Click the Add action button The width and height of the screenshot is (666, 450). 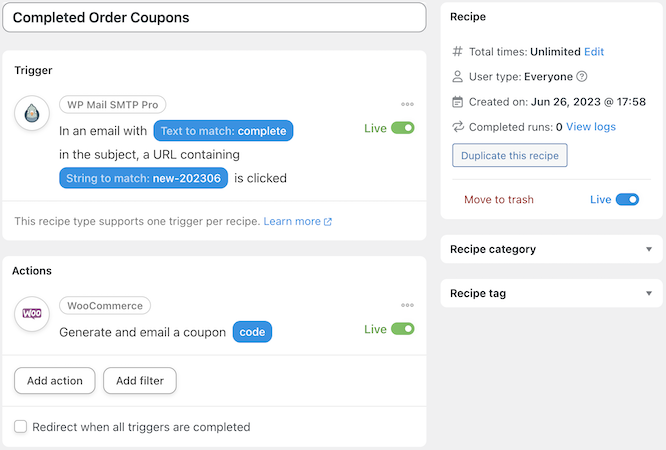pyautogui.click(x=55, y=381)
